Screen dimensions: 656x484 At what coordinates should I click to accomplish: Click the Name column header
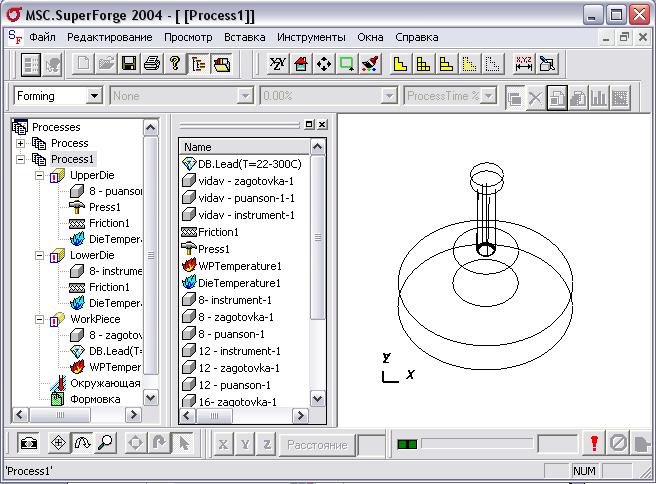[x=245, y=147]
